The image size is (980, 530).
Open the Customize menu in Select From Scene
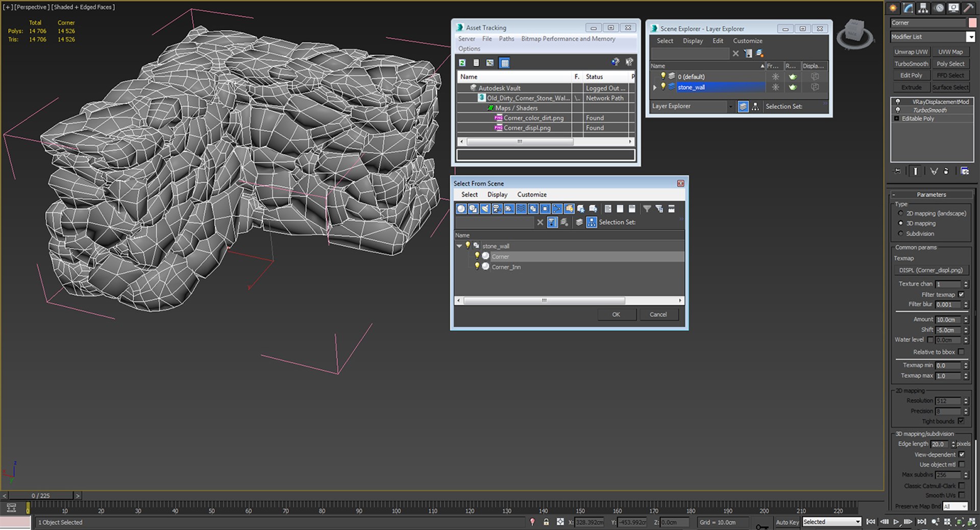(532, 195)
